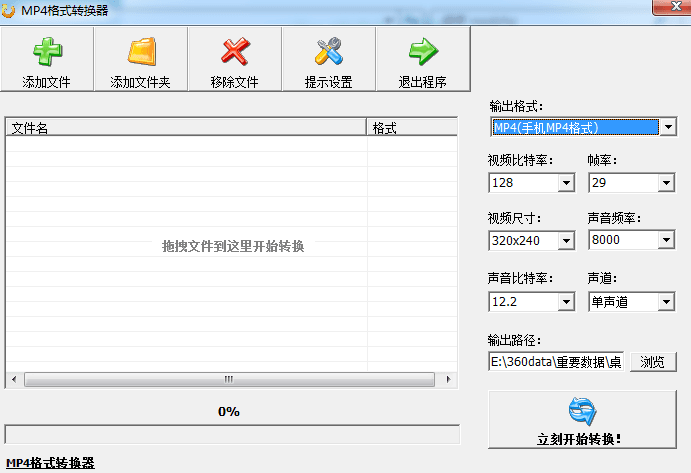Click the 输出路径 path input field
This screenshot has width=691, height=473.
pyautogui.click(x=556, y=362)
